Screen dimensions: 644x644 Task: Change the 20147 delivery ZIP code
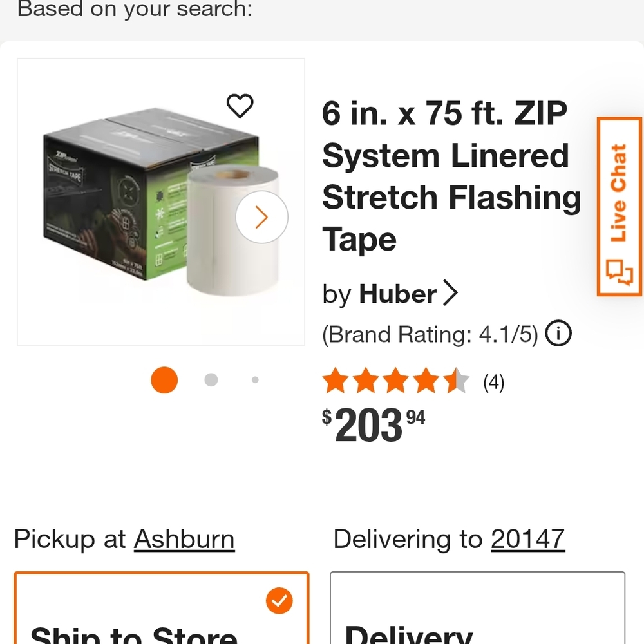click(527, 540)
